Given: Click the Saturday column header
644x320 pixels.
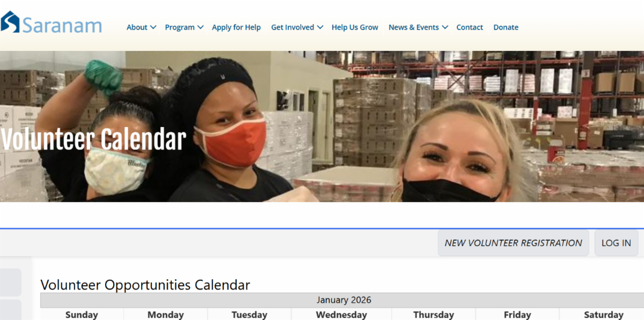Looking at the screenshot, I should point(603,315).
